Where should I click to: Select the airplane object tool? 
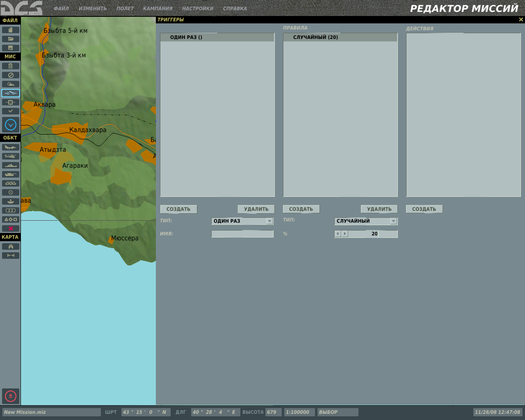tap(11, 147)
